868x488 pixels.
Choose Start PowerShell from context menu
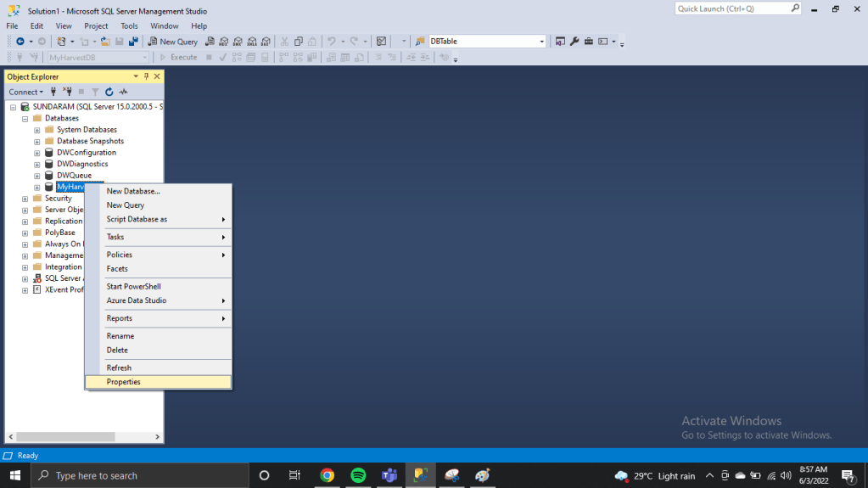pos(133,287)
